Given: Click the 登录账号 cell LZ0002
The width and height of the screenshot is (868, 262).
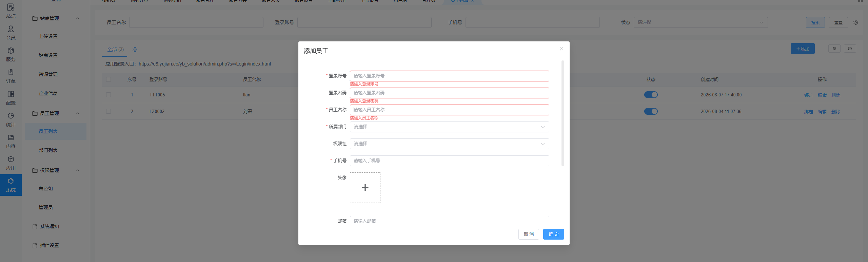Looking at the screenshot, I should coord(157,111).
